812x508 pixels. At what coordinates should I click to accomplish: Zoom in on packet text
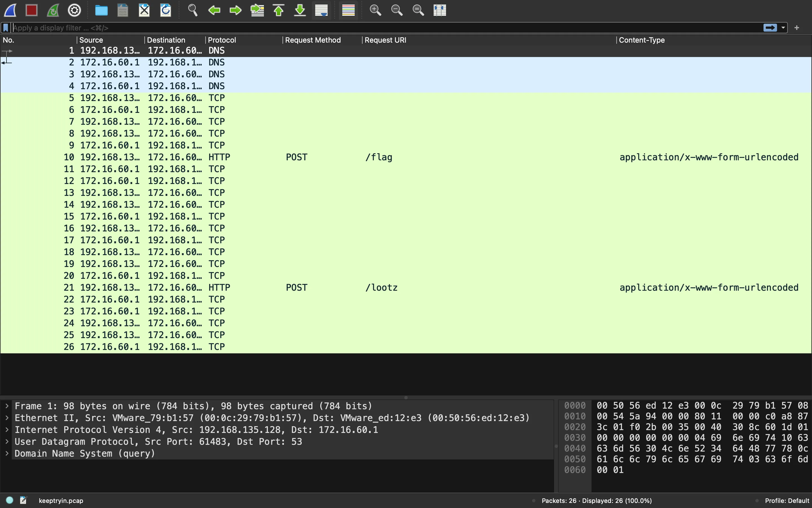tap(375, 10)
